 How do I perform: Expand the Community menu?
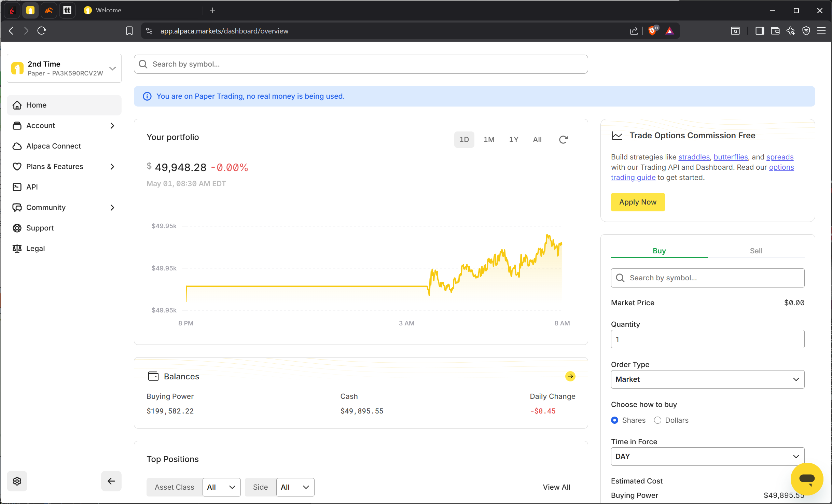pos(64,208)
